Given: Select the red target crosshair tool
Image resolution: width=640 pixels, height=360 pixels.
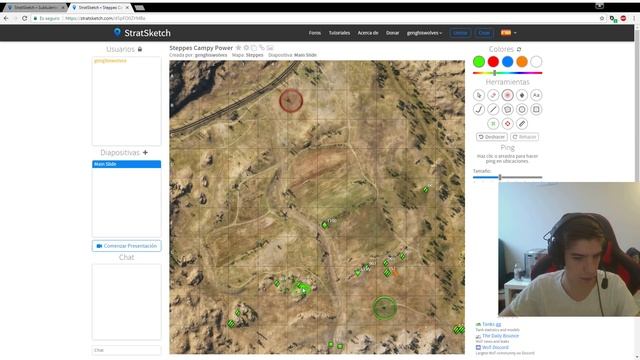Looking at the screenshot, I should click(507, 124).
